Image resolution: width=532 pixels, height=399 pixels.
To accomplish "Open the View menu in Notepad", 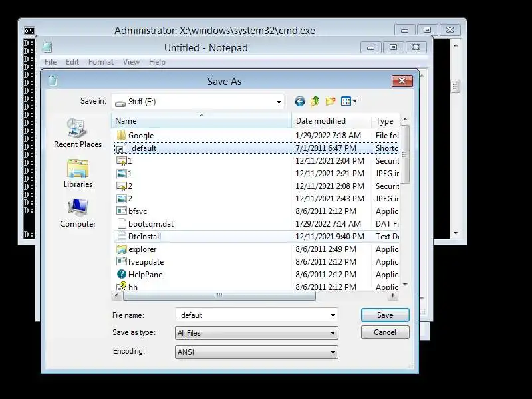I will (131, 62).
